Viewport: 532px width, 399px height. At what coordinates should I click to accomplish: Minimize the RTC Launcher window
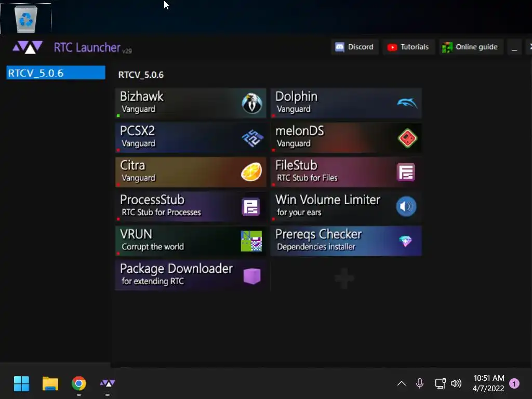[x=514, y=47]
